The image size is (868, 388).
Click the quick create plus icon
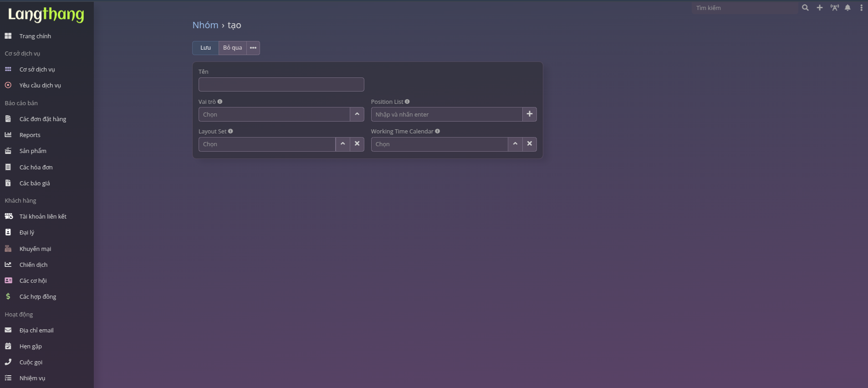820,8
